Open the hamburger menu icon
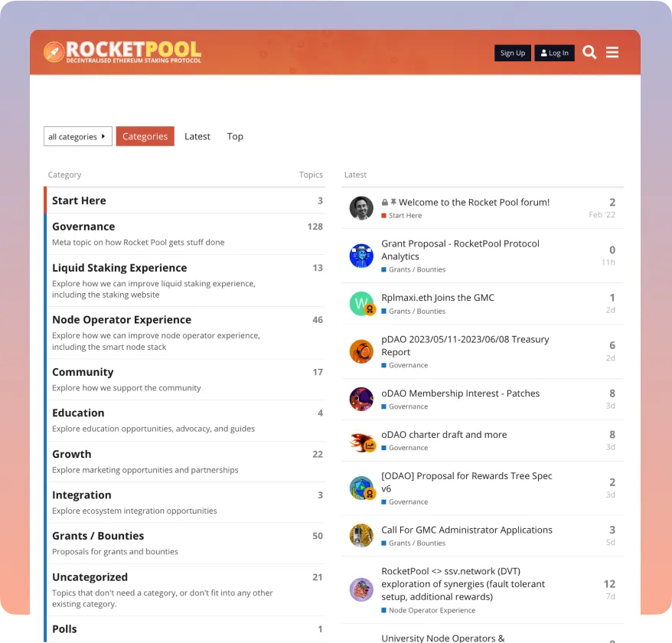Viewport: 672px width, 643px height. (612, 52)
